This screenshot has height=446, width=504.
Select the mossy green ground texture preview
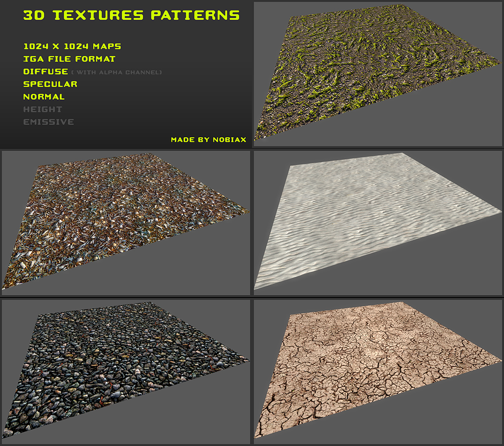tap(378, 74)
